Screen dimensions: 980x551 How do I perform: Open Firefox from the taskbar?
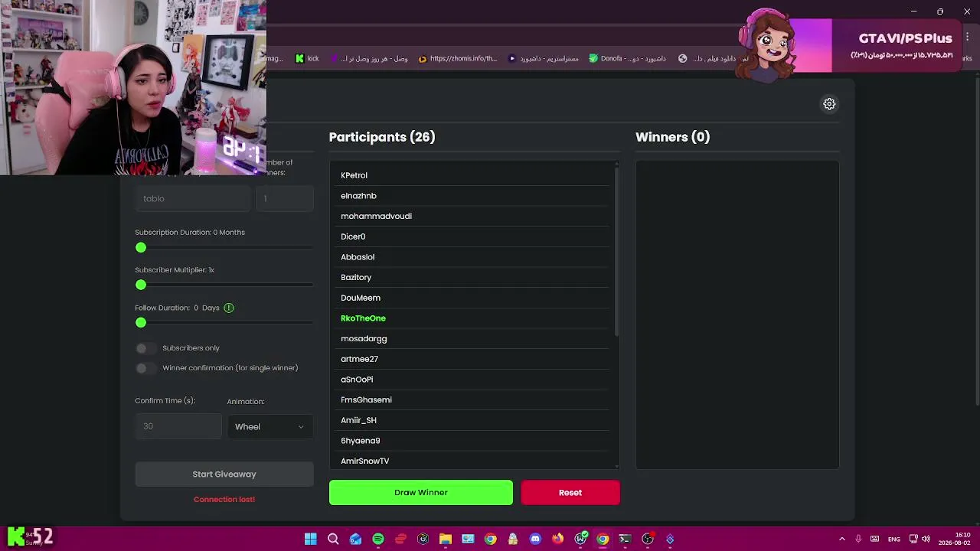557,539
